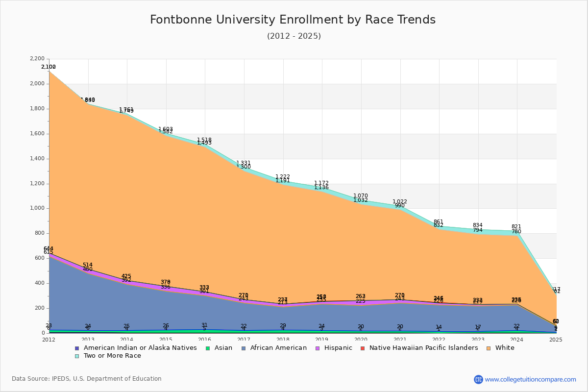Click the 600 y-axis label

[40, 258]
